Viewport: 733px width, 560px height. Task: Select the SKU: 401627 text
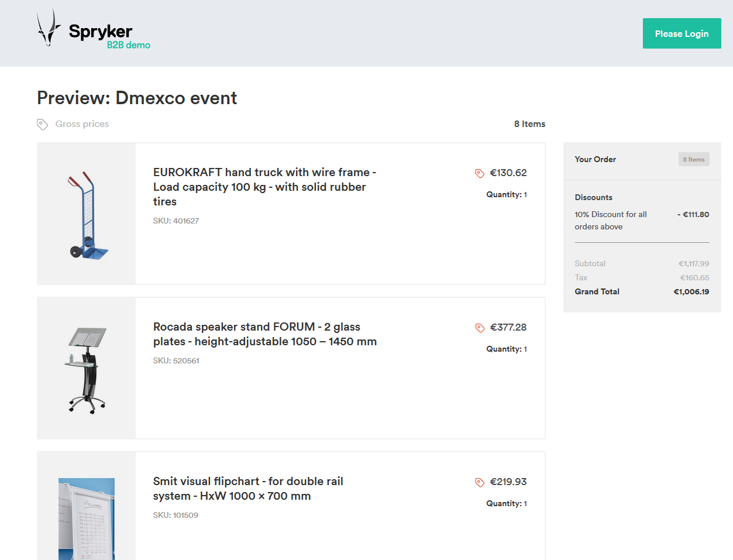[x=176, y=221]
